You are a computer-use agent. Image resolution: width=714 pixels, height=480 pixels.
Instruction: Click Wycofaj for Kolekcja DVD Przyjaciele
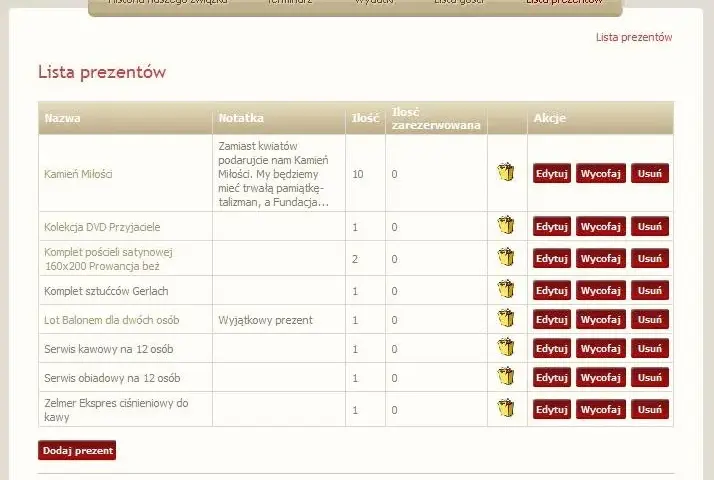pyautogui.click(x=601, y=226)
